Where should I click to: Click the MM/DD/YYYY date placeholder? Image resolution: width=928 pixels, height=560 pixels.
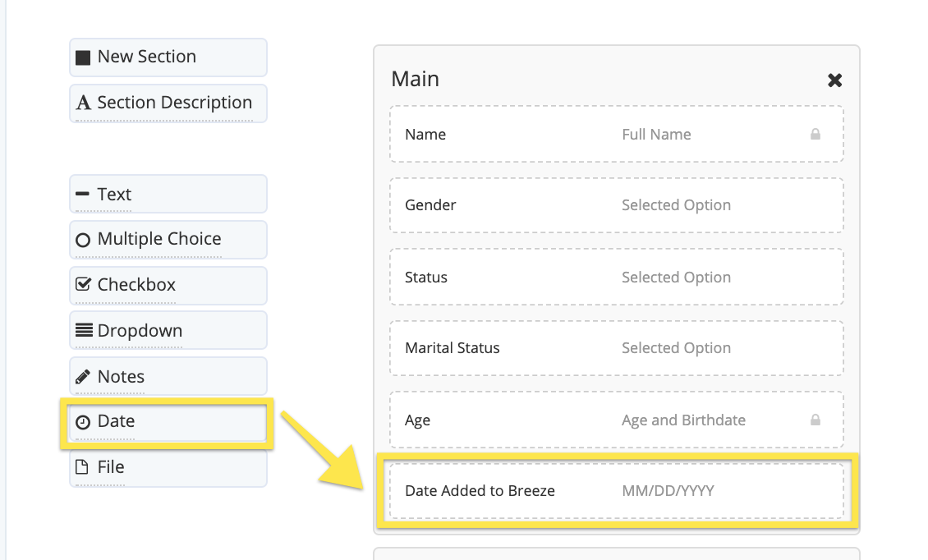pyautogui.click(x=668, y=491)
